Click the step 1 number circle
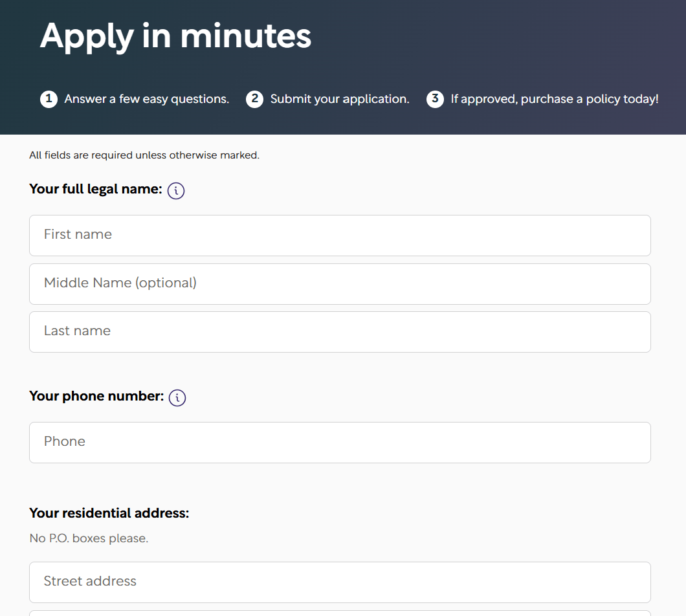686x616 pixels. click(49, 99)
